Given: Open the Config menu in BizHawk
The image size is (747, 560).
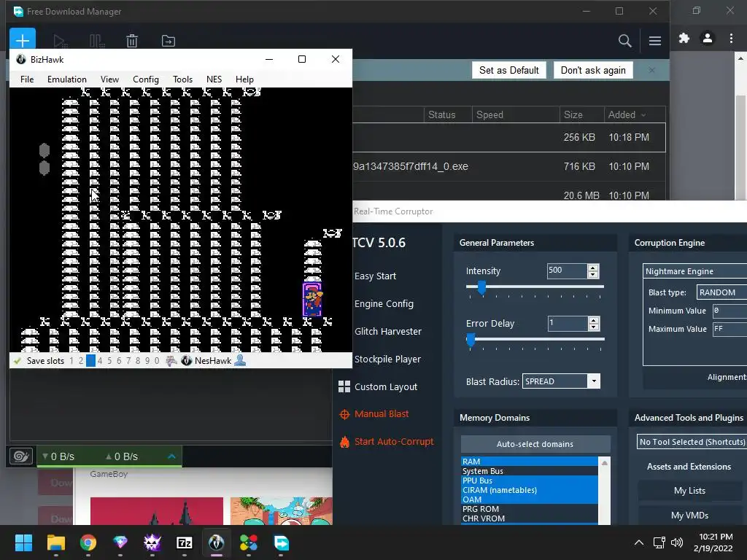Looking at the screenshot, I should click(146, 79).
